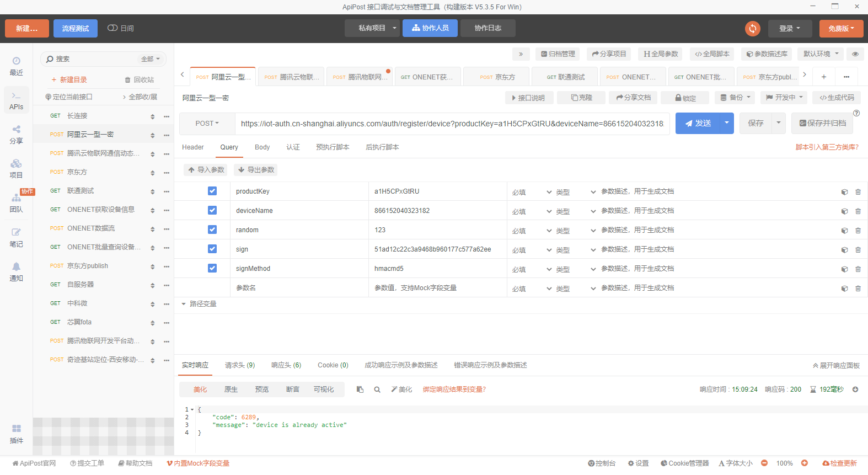This screenshot has width=868, height=475.
Task: Open the 最近 recent sidebar icon
Action: [16, 66]
